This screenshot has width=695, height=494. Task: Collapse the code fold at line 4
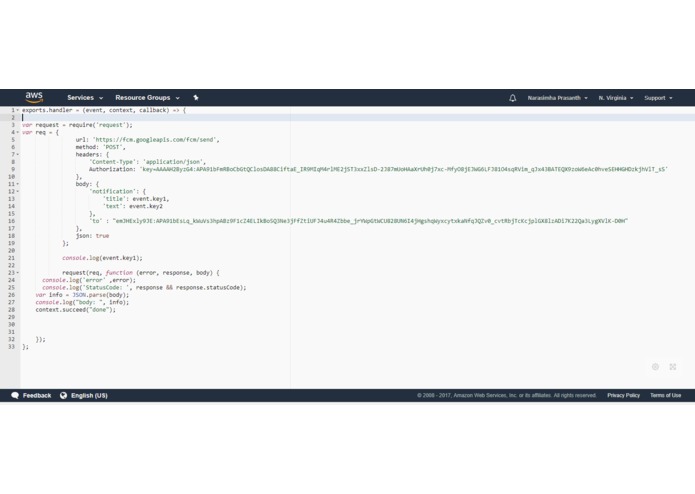18,132
